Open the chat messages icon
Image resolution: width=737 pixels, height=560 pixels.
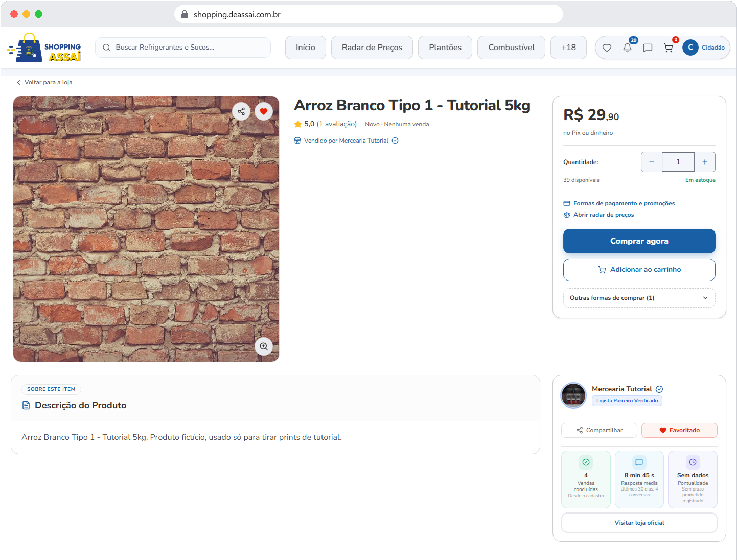[648, 48]
